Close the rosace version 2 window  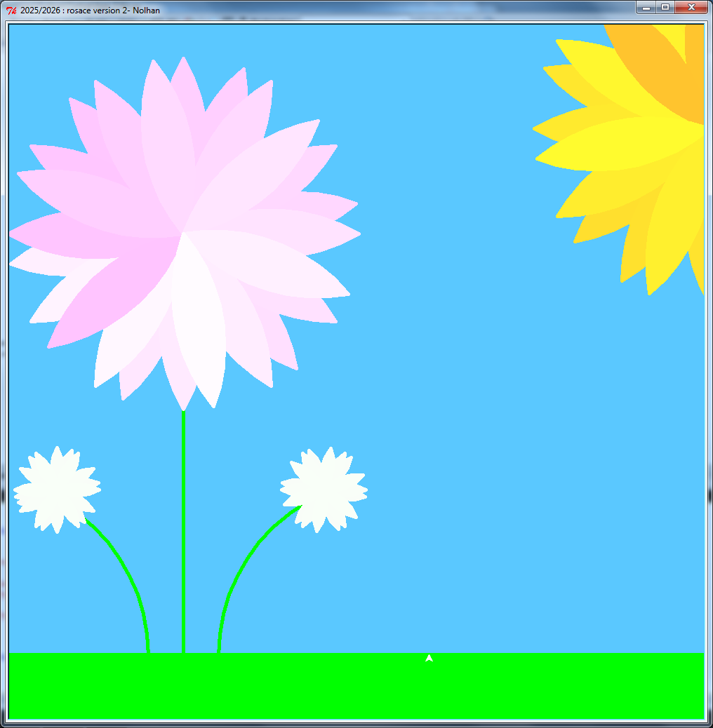tap(692, 8)
